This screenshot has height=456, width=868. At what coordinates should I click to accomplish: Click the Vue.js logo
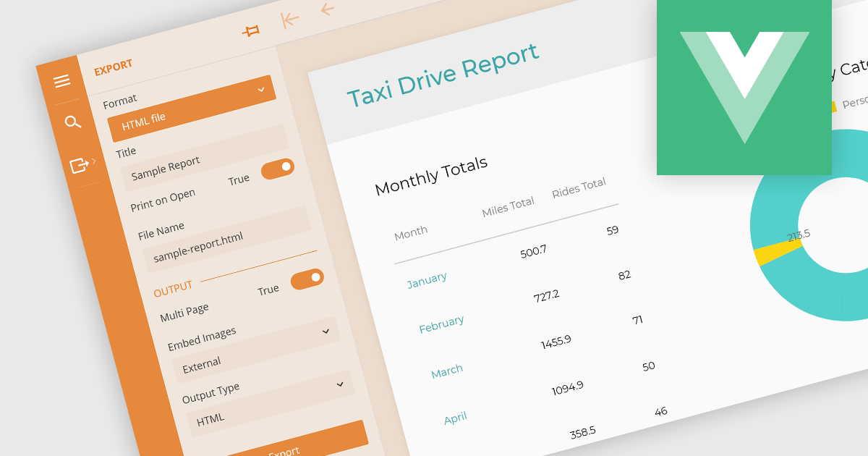(x=744, y=87)
